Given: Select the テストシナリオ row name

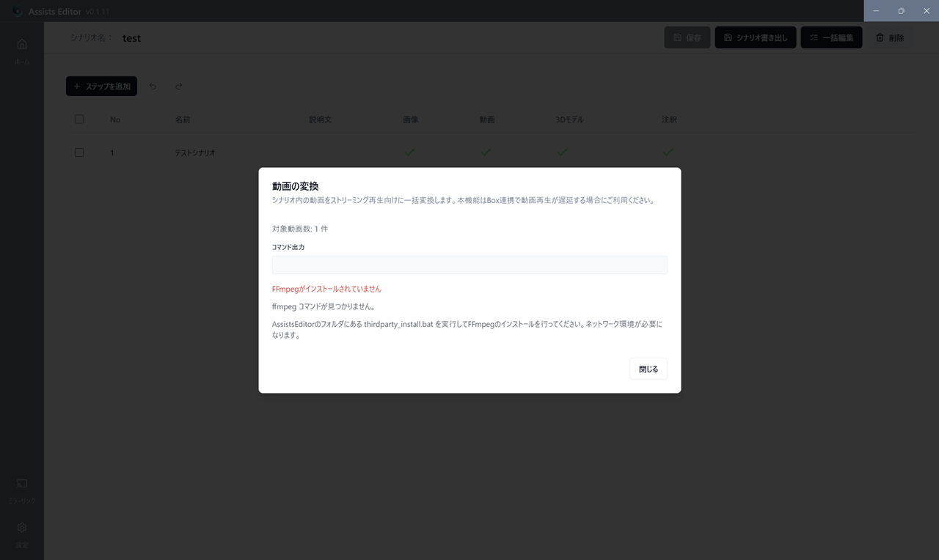Looking at the screenshot, I should 195,153.
